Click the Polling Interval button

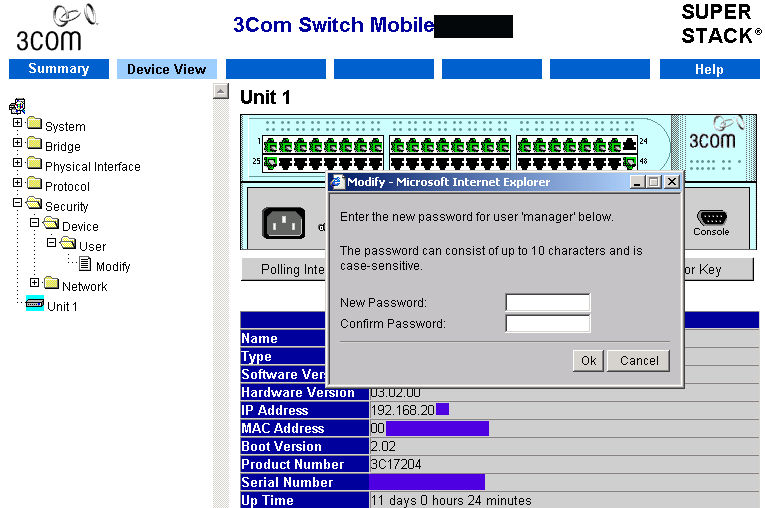point(284,269)
